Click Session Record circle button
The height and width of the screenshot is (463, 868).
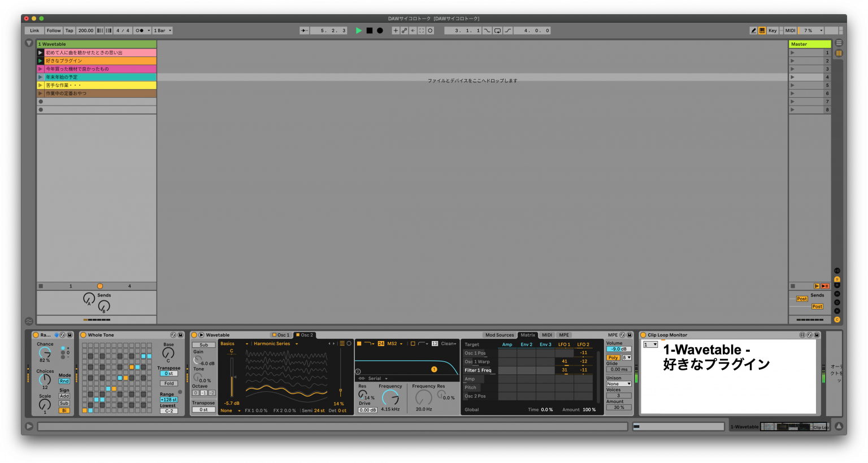pyautogui.click(x=430, y=30)
